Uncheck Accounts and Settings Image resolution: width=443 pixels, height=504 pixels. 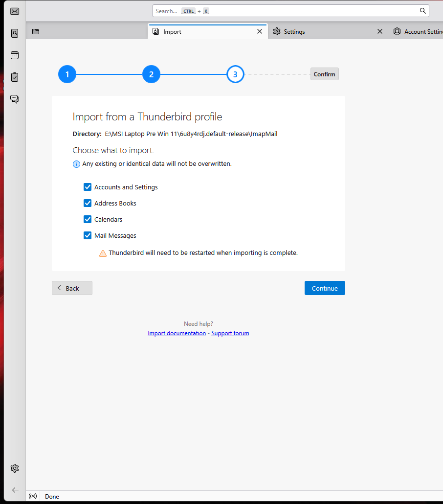88,187
